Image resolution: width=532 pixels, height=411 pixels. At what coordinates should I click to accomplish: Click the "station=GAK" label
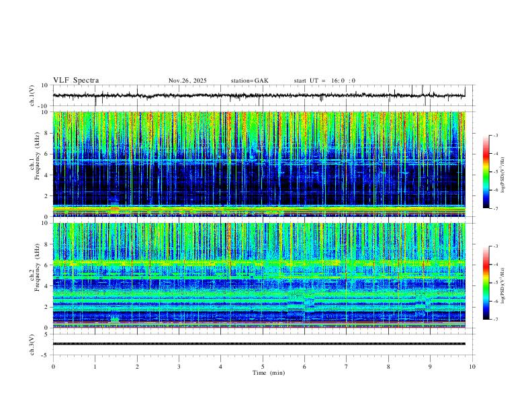pos(249,81)
